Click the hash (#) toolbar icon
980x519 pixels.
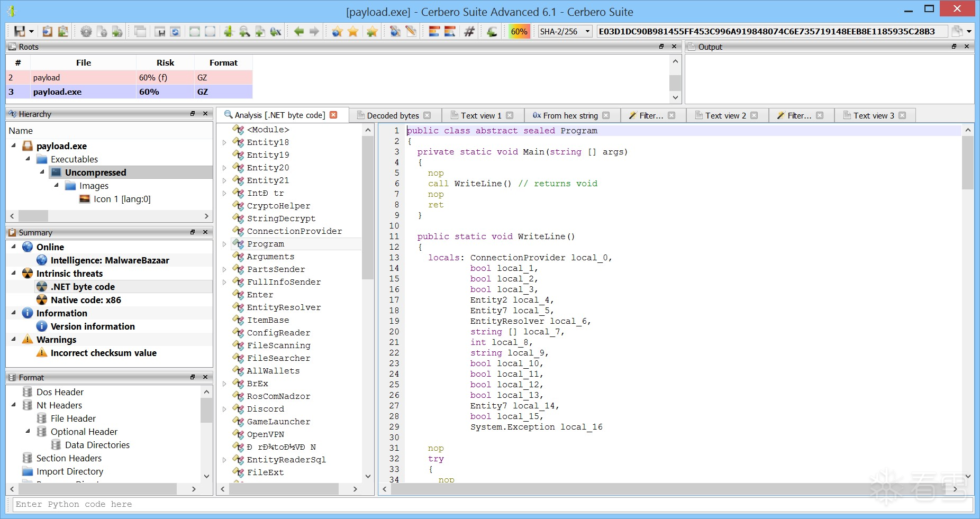(x=469, y=31)
